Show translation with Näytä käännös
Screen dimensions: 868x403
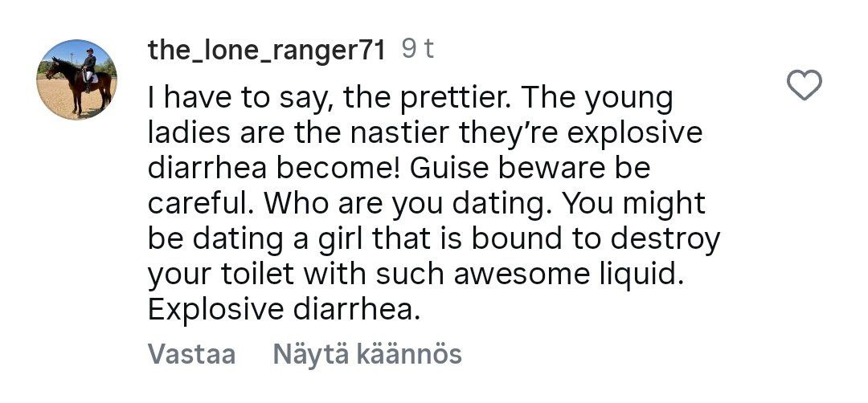pyautogui.click(x=367, y=354)
